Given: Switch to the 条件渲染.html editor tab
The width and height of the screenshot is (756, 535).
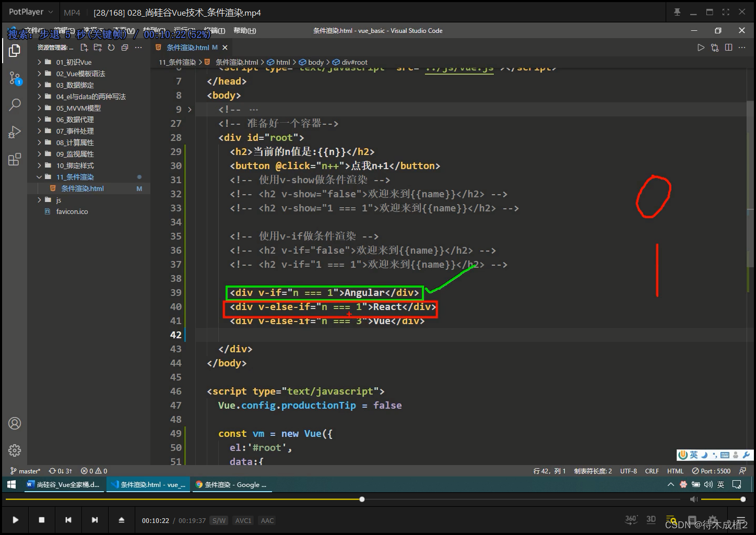Looking at the screenshot, I should coord(191,47).
